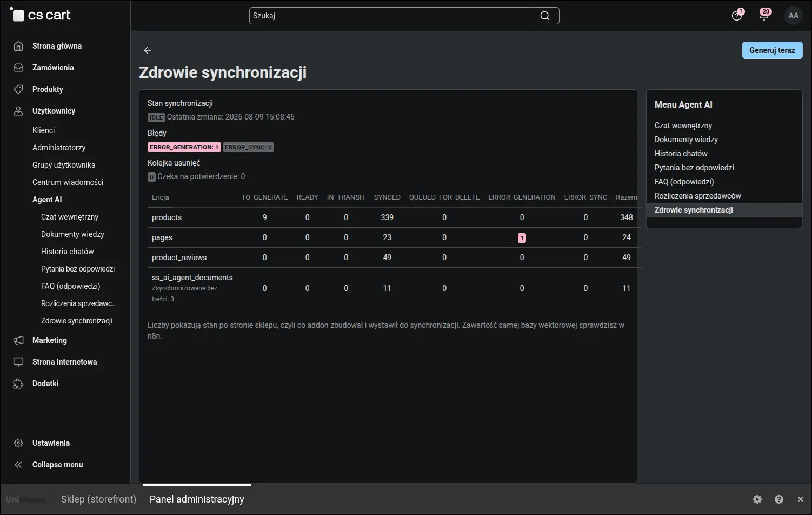812x515 pixels.
Task: Close the bottom bar with X
Action: [x=801, y=499]
